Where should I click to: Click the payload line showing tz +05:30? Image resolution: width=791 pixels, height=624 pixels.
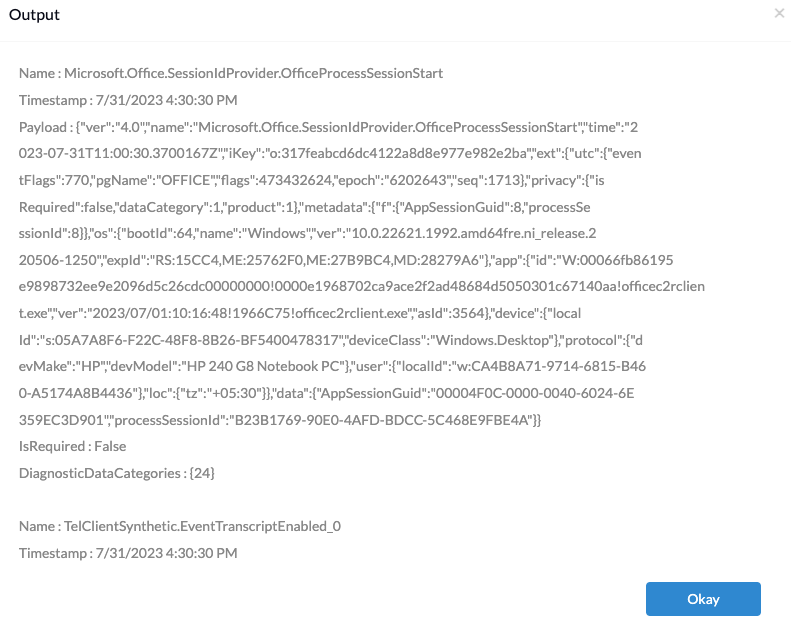tap(326, 392)
